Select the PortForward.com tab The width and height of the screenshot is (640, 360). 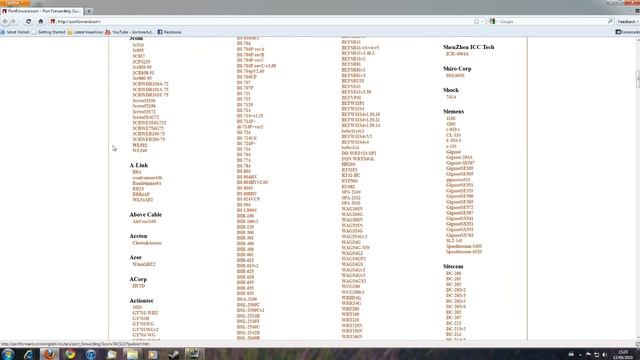click(x=41, y=11)
